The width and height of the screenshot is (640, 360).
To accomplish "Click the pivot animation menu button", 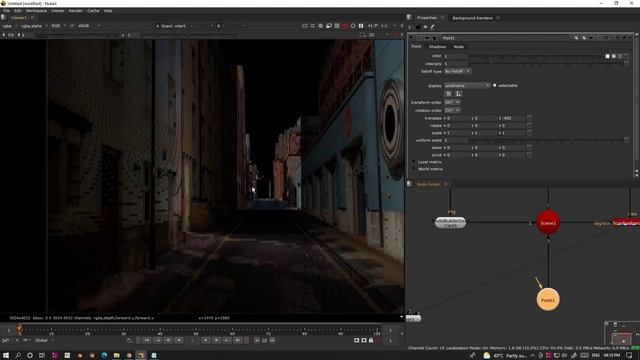I will tap(529, 155).
